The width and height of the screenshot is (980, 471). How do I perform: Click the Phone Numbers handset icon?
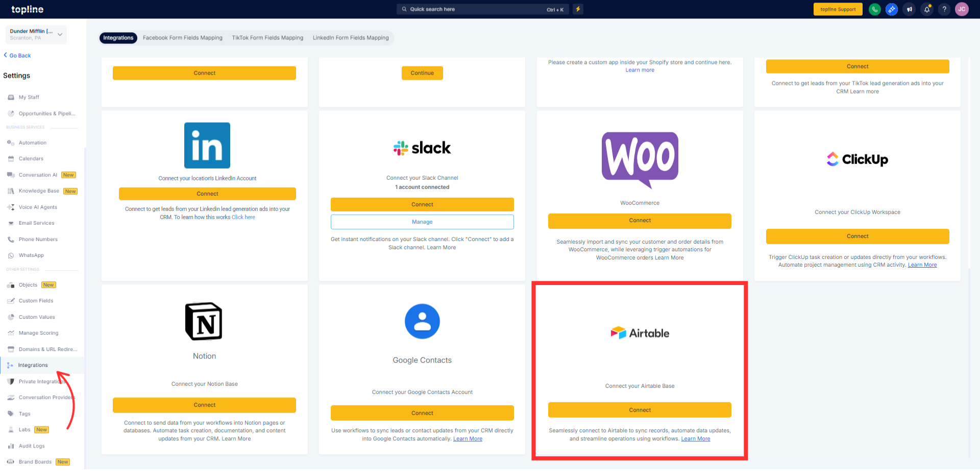click(x=11, y=240)
